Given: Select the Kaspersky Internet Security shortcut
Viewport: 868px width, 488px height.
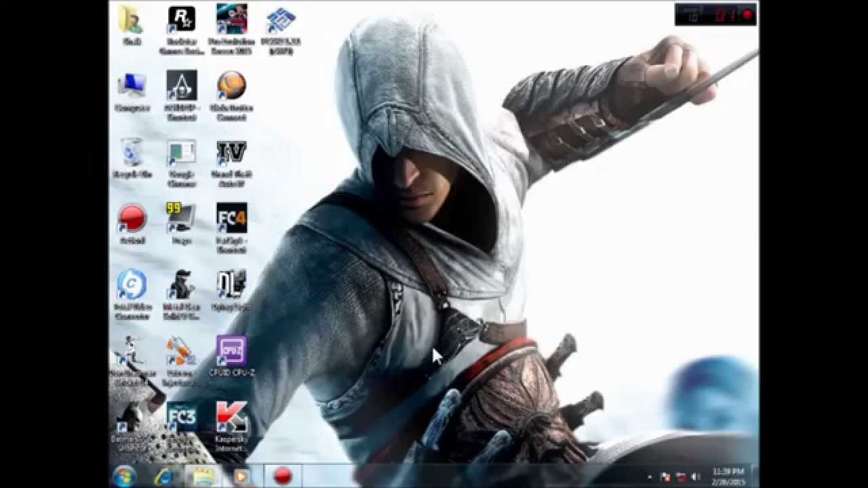Looking at the screenshot, I should click(231, 427).
